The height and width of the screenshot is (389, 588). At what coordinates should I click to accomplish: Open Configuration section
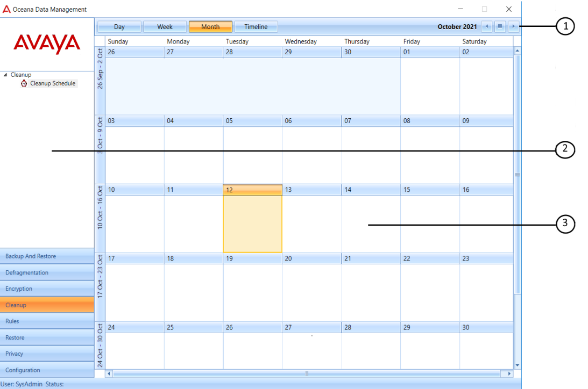pos(47,370)
